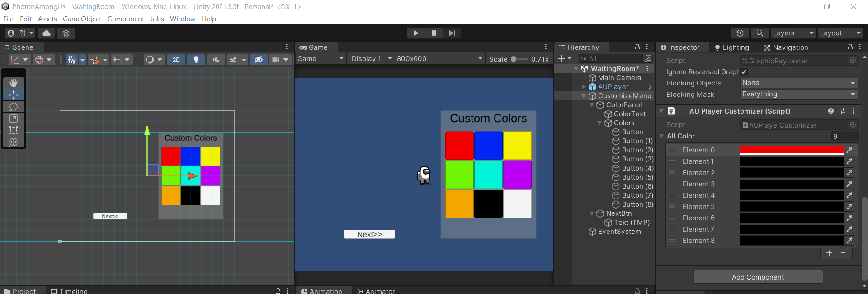Add element to All Color list

pyautogui.click(x=829, y=253)
